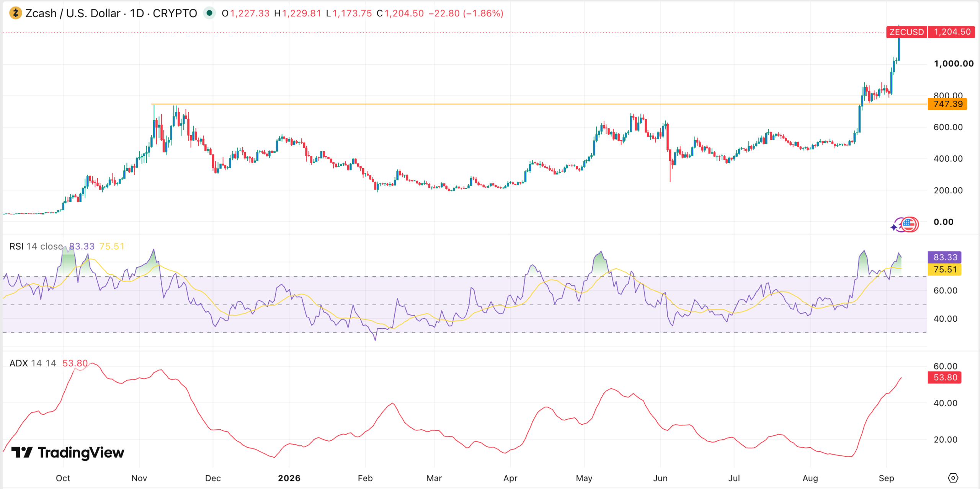Click the RSI value 83.33 in legend
Viewport: 980px width, 489px height.
(x=82, y=246)
